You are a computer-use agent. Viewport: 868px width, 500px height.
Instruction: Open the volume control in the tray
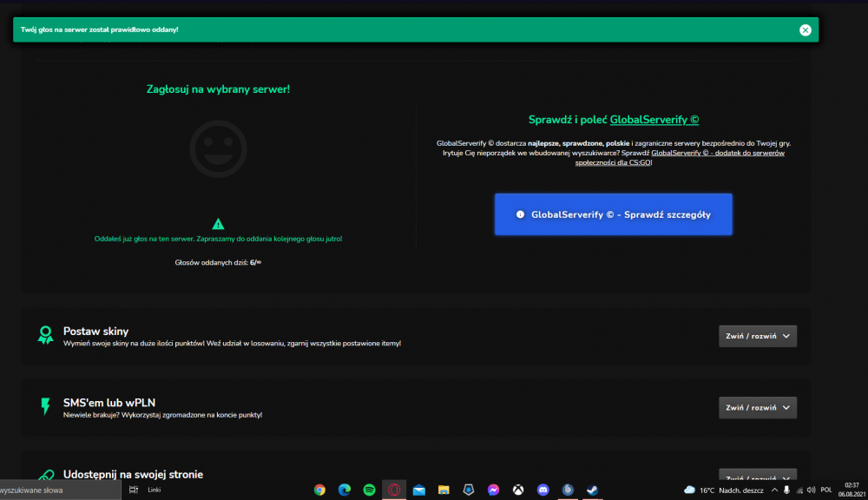point(811,490)
